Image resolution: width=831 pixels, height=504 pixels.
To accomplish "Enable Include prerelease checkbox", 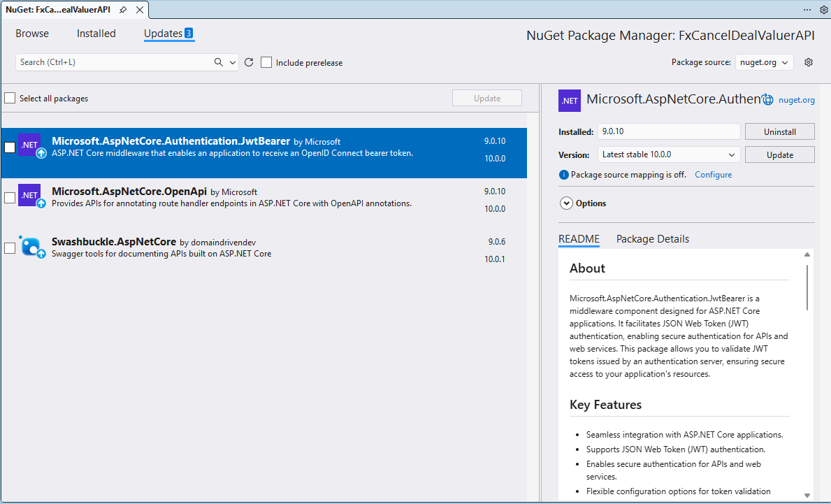I will [x=266, y=62].
